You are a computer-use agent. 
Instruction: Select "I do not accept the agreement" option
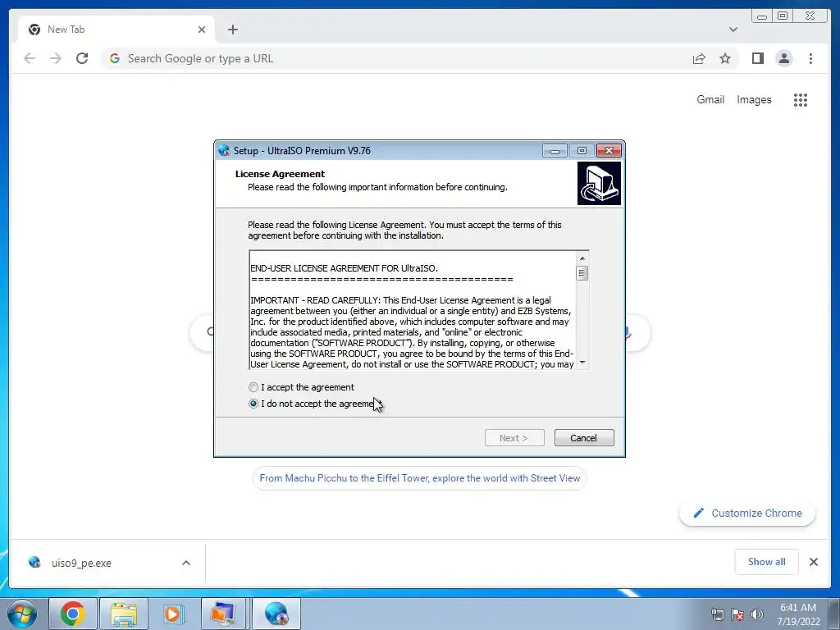(x=253, y=404)
